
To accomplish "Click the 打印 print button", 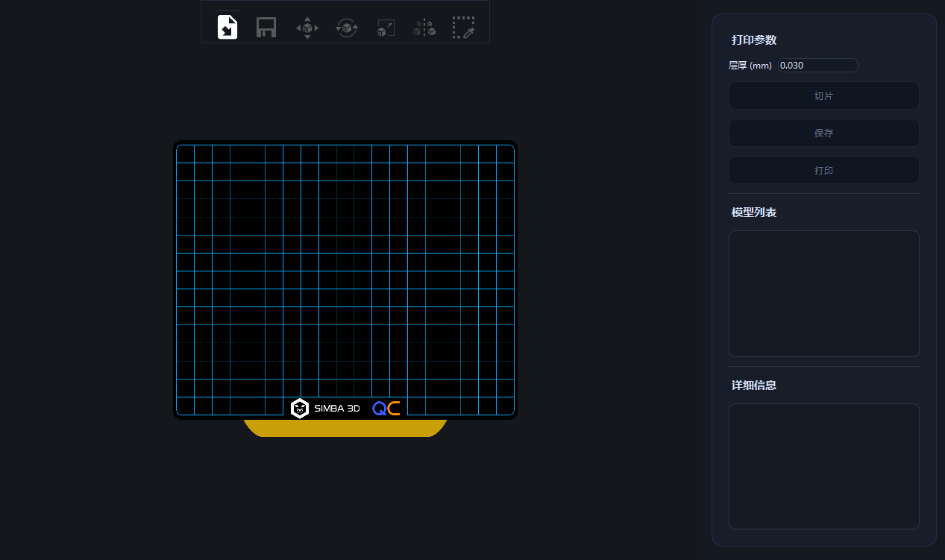I will click(x=823, y=171).
